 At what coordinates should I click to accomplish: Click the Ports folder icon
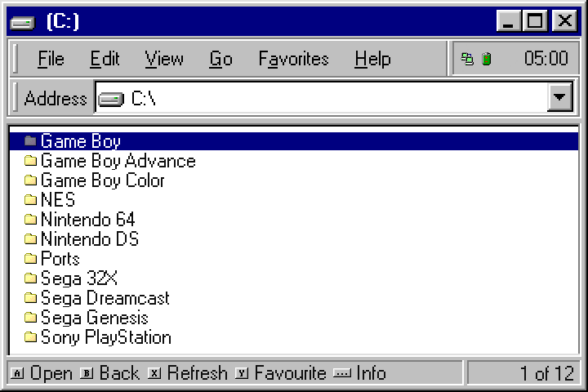click(30, 258)
